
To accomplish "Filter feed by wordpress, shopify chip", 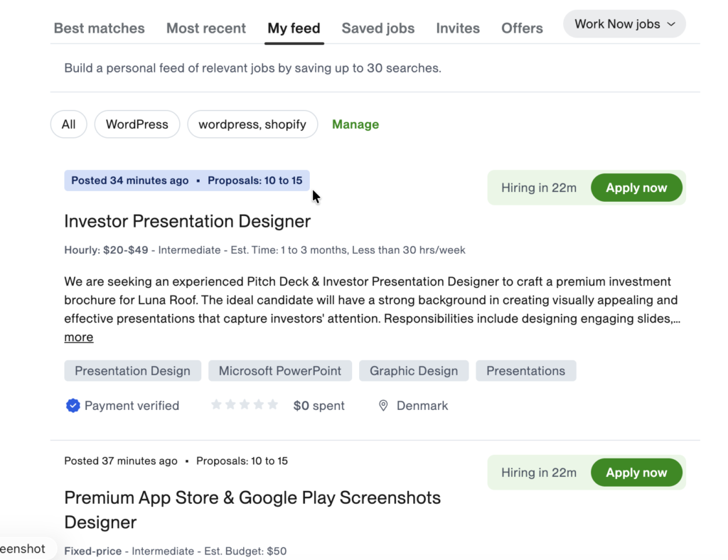I will [252, 124].
